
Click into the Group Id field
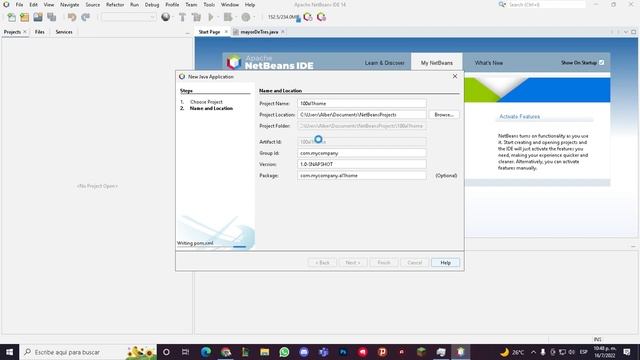362,153
